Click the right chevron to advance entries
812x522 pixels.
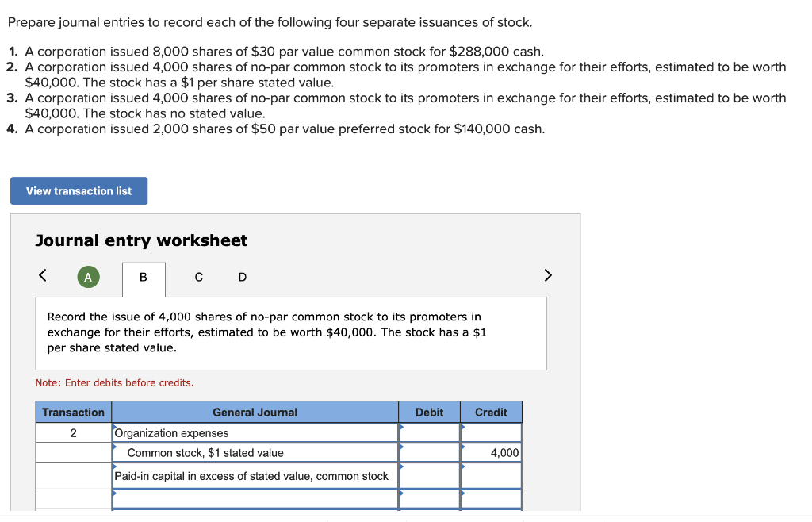click(x=547, y=274)
